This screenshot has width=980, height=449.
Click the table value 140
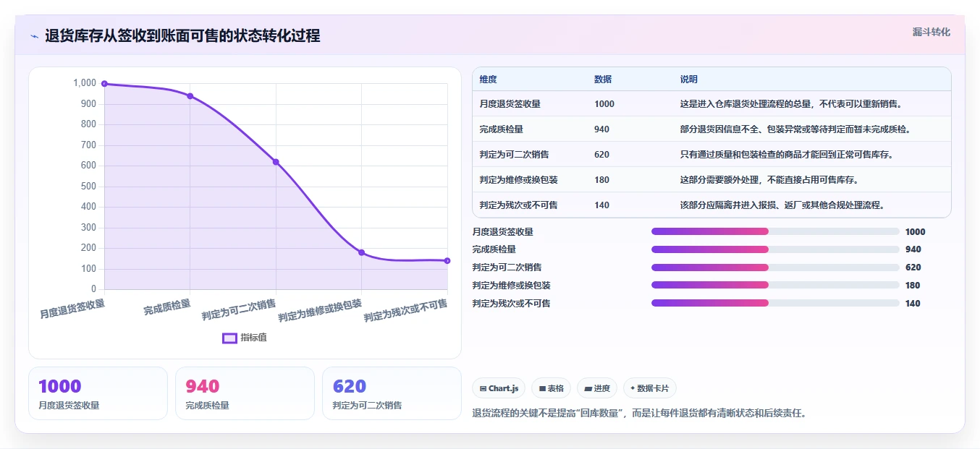[x=602, y=205]
